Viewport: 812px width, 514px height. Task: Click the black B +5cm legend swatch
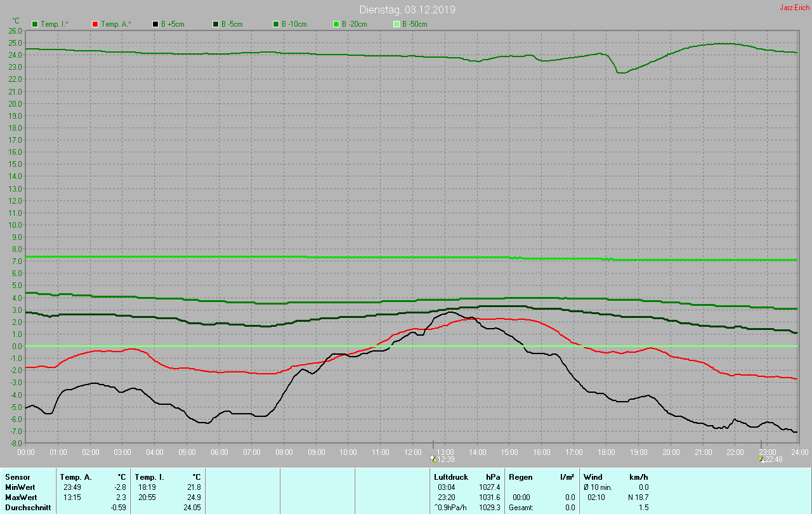[155, 24]
